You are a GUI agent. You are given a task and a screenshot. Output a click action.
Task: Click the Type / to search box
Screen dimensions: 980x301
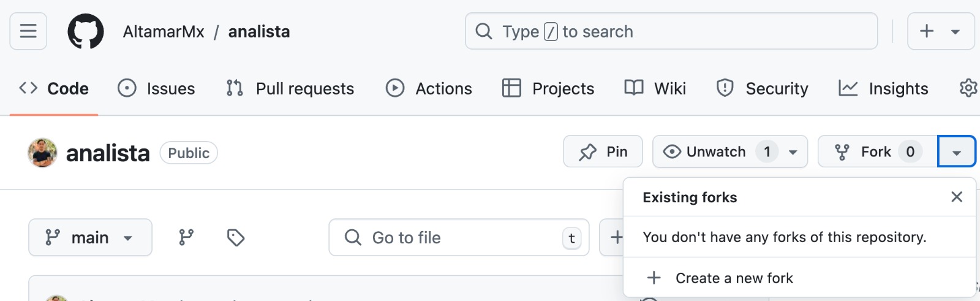pos(671,31)
